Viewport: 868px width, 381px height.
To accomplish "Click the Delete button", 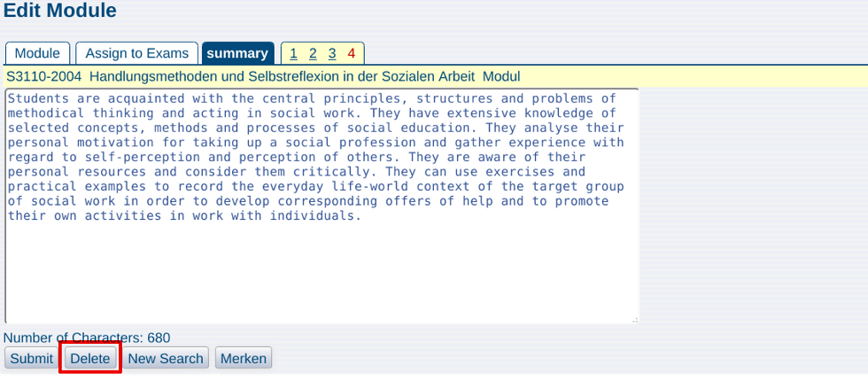I will click(x=90, y=358).
